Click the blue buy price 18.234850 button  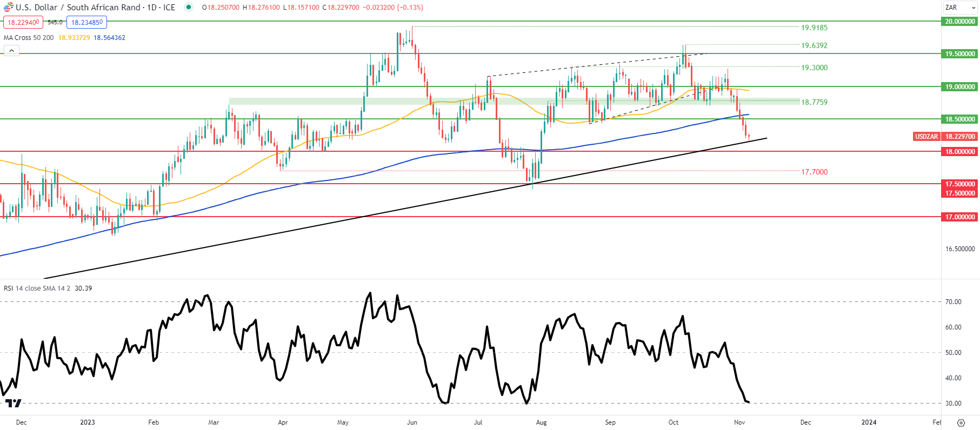click(x=87, y=22)
